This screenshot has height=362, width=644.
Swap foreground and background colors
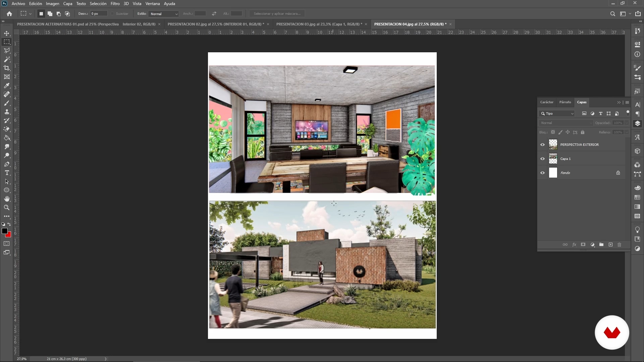point(9,224)
